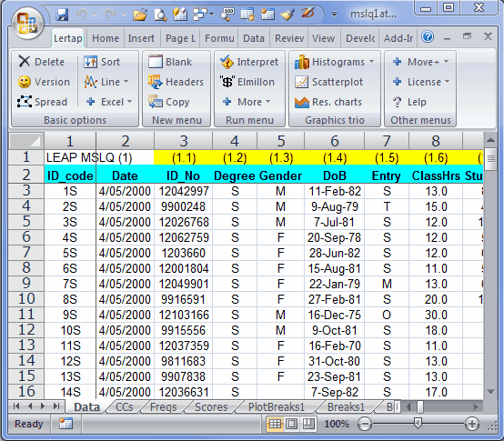Redo the last action
This screenshot has width=504, height=441.
[x=110, y=15]
